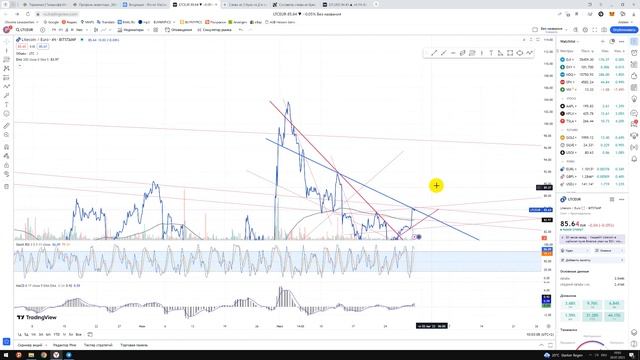Viewport: 640px width, 360px height.
Task: Select the horizontal line tool in floating toolbar
Action: point(453,53)
